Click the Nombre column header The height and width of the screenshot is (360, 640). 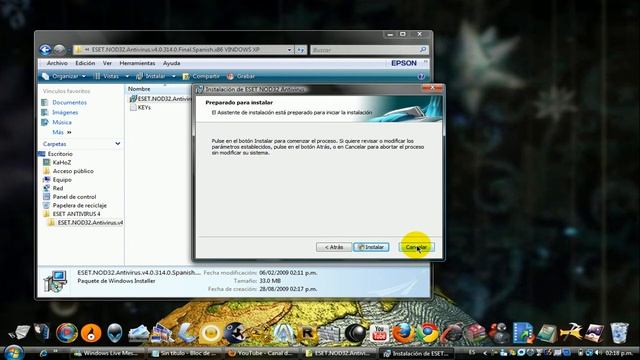[x=139, y=89]
